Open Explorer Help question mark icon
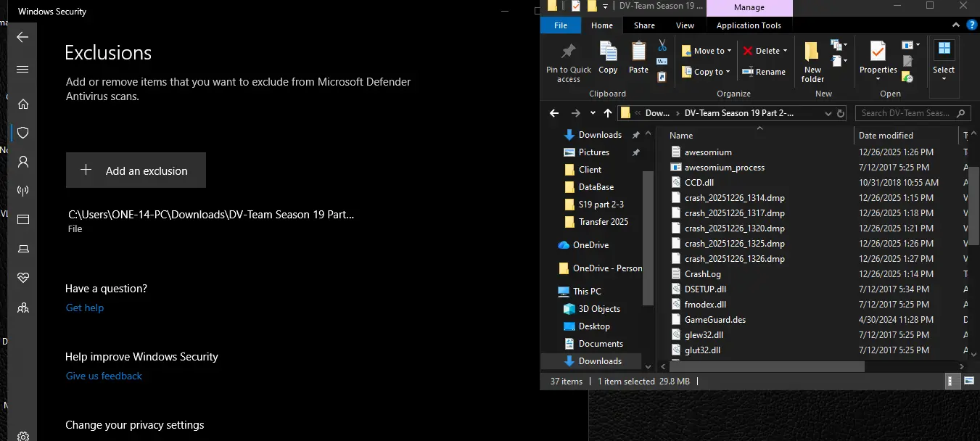The width and height of the screenshot is (980, 441). pyautogui.click(x=971, y=25)
